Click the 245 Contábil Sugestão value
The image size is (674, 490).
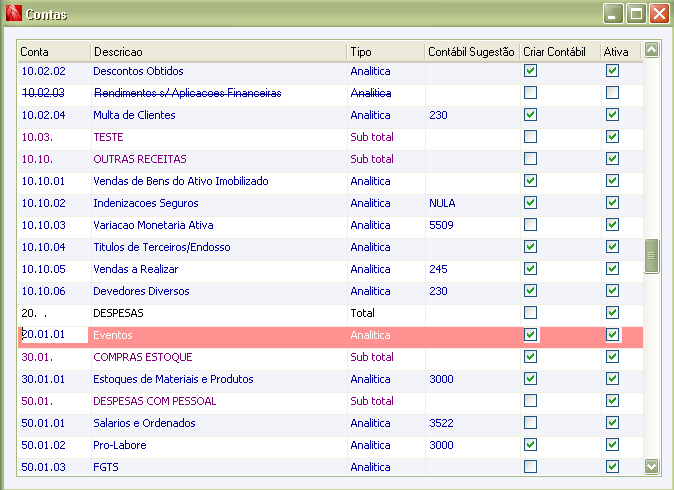click(x=438, y=269)
